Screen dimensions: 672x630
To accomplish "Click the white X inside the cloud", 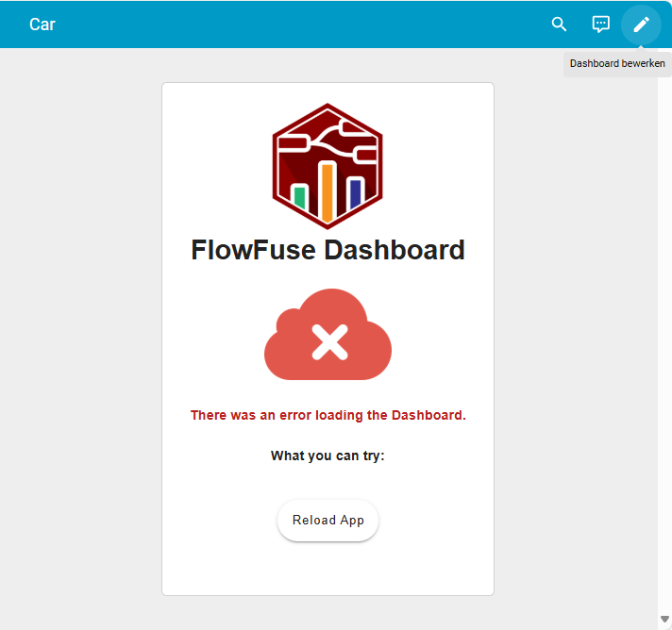I will coord(328,342).
